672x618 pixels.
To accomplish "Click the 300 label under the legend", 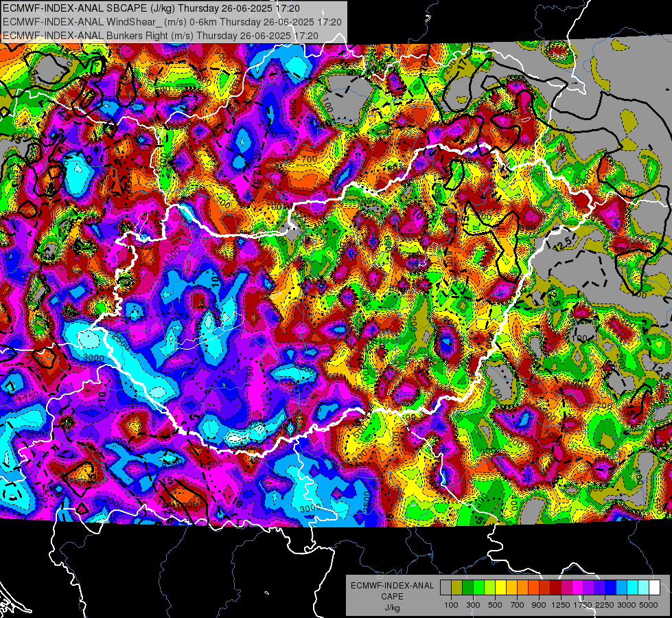I will pos(473,605).
